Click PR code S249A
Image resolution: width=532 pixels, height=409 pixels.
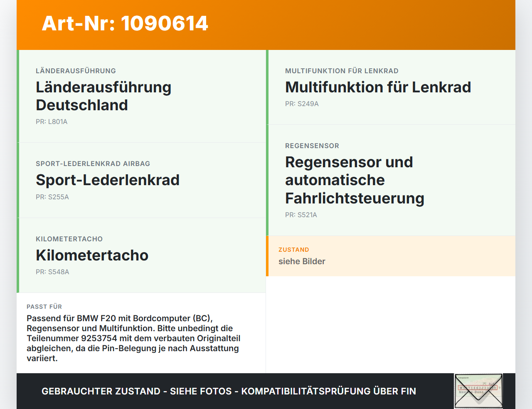tap(302, 104)
